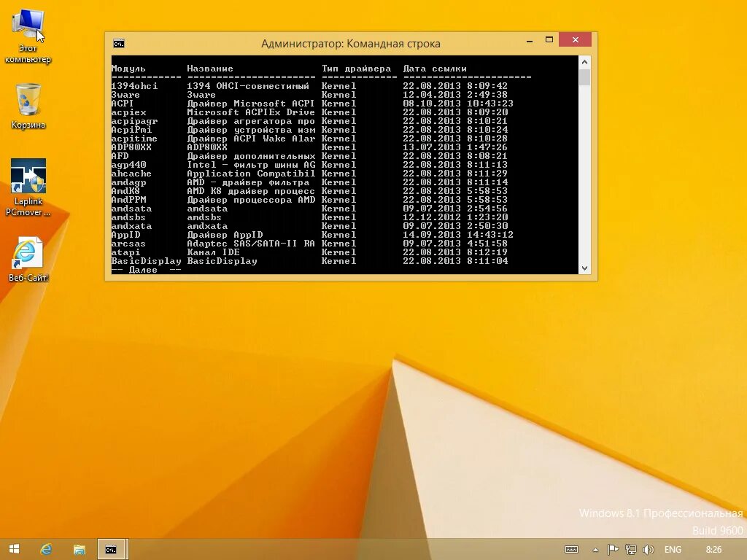This screenshot has width=747, height=560.
Task: Click the 'Тип драйвера' column header
Action: pyautogui.click(x=356, y=69)
